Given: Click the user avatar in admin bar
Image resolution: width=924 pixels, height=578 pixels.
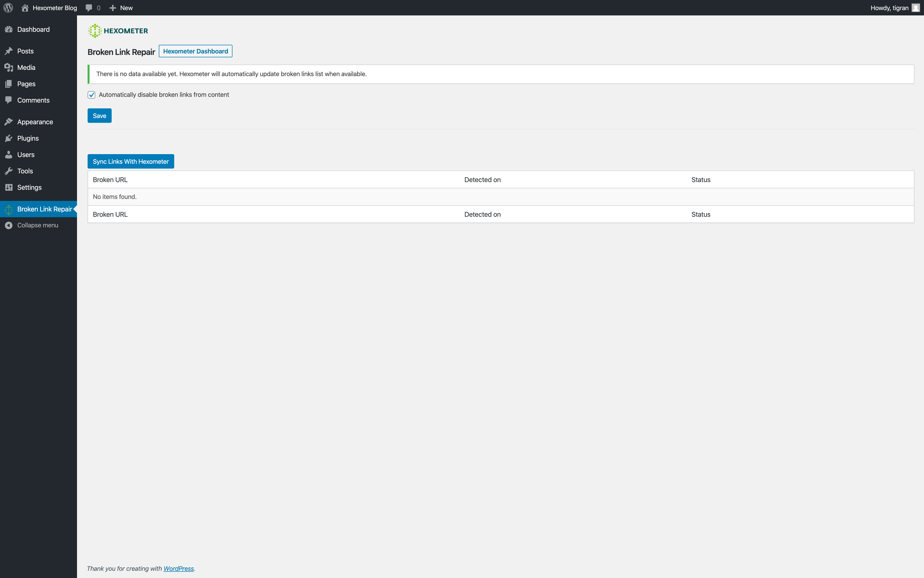Looking at the screenshot, I should tap(916, 8).
